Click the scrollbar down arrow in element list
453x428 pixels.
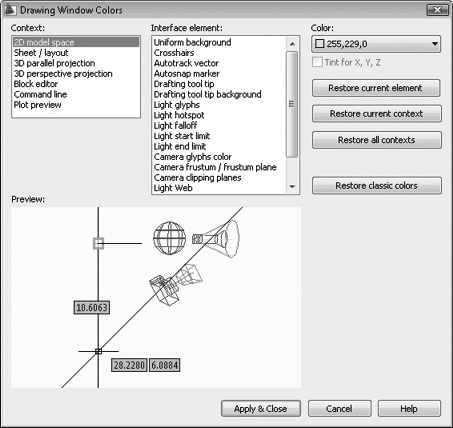click(x=292, y=187)
